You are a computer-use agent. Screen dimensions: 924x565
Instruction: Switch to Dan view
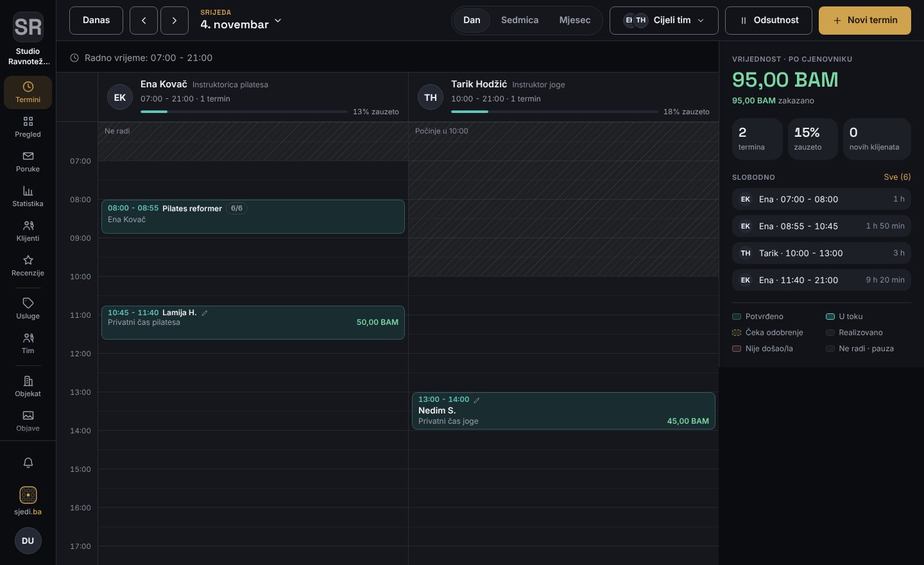[472, 21]
